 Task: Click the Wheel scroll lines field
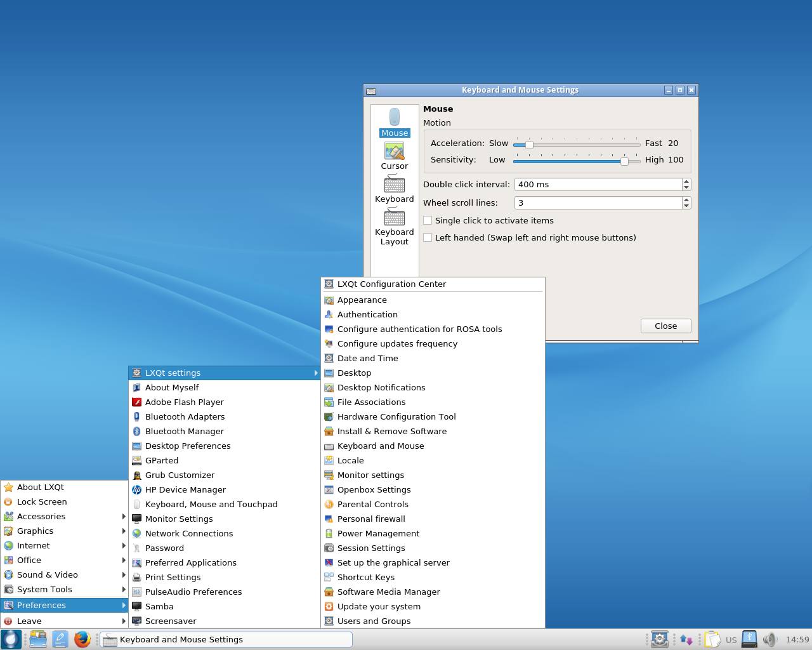598,202
